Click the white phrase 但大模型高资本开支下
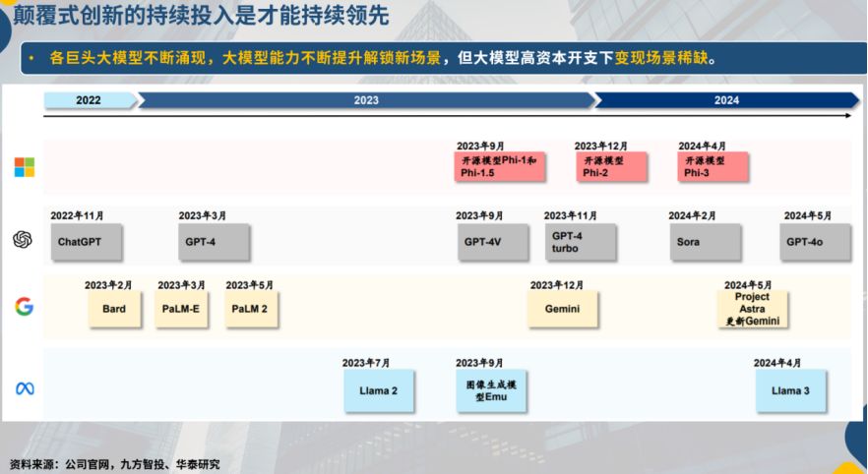The image size is (868, 474). 535,57
